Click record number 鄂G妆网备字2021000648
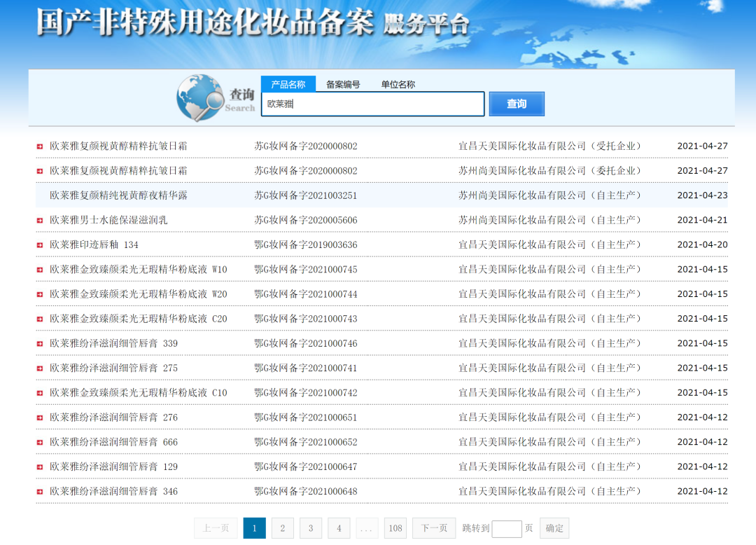Viewport: 756px width, 545px height. (x=306, y=492)
